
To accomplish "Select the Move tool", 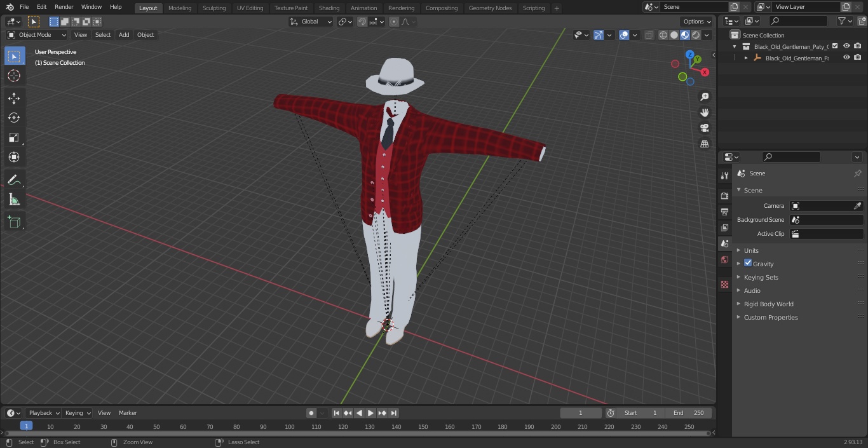I will [x=14, y=98].
